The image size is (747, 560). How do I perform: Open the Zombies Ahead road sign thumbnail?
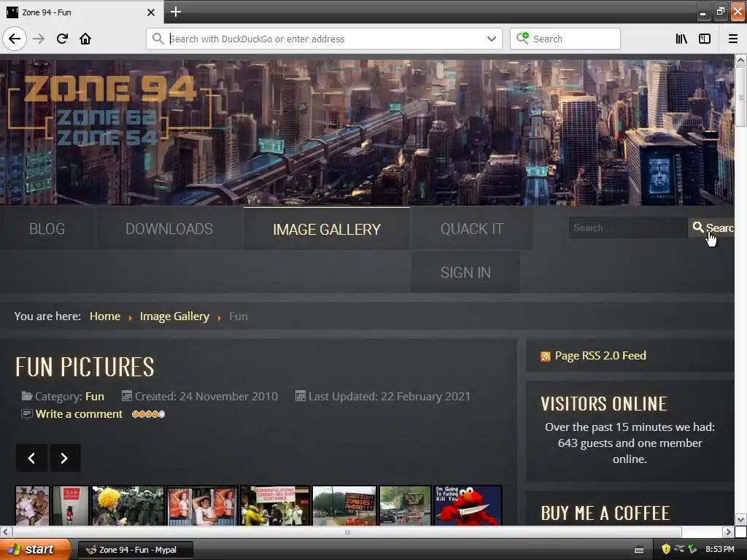point(344,506)
